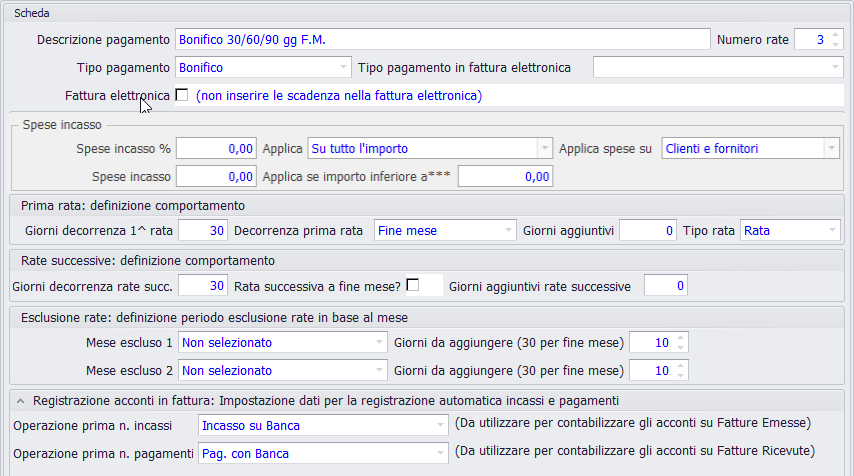Click note about acconti su Fatture Ricevute
854x476 pixels.
click(x=635, y=451)
